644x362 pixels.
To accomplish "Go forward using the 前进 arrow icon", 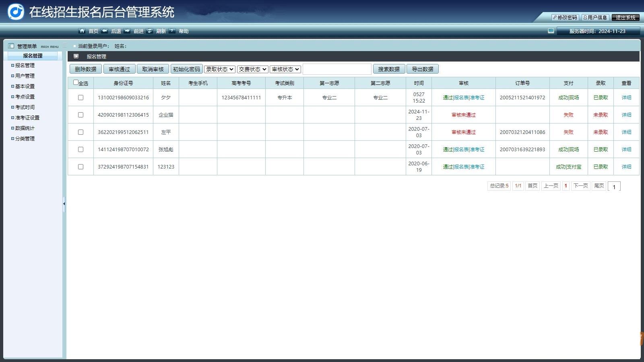I will (128, 31).
